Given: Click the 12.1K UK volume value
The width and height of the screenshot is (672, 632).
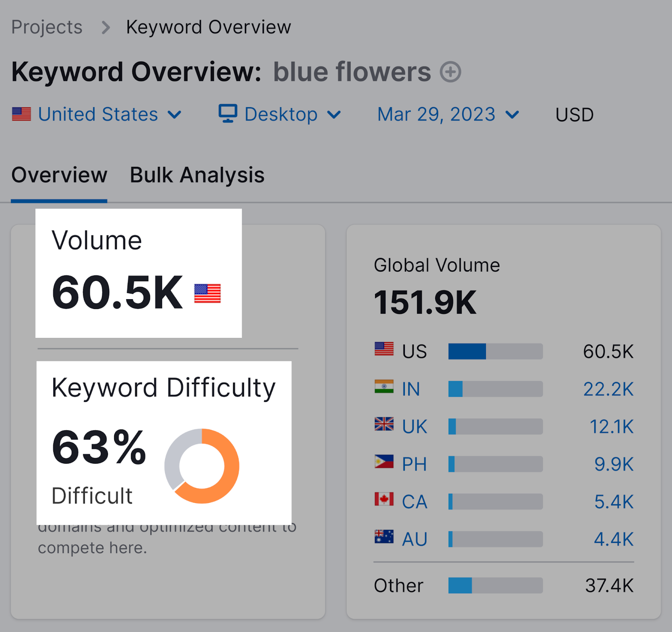Looking at the screenshot, I should tap(612, 427).
